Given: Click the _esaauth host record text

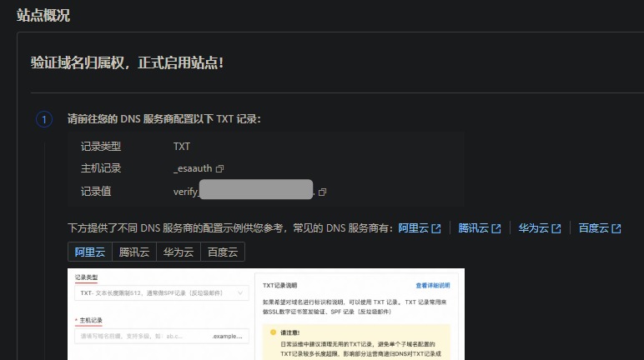Looking at the screenshot, I should [193, 168].
